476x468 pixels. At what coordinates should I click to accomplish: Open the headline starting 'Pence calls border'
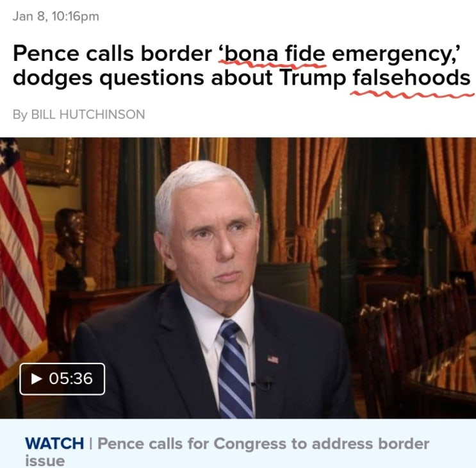(x=242, y=65)
